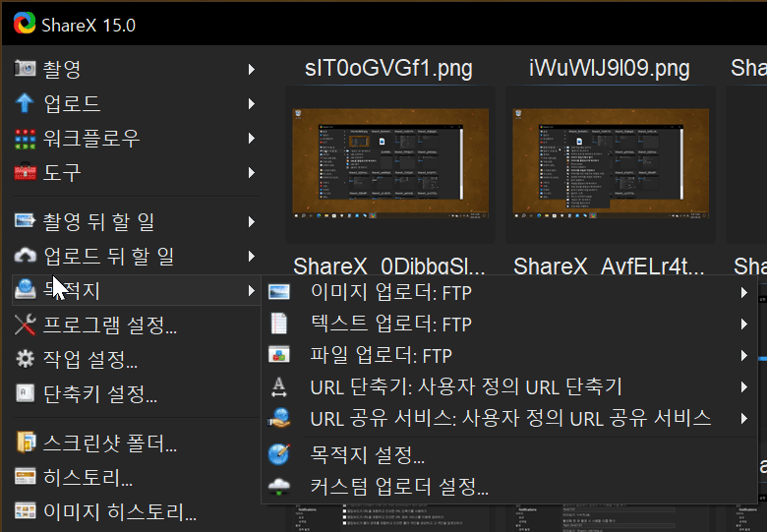Click the globe drive icon beside 목적지

[25, 290]
